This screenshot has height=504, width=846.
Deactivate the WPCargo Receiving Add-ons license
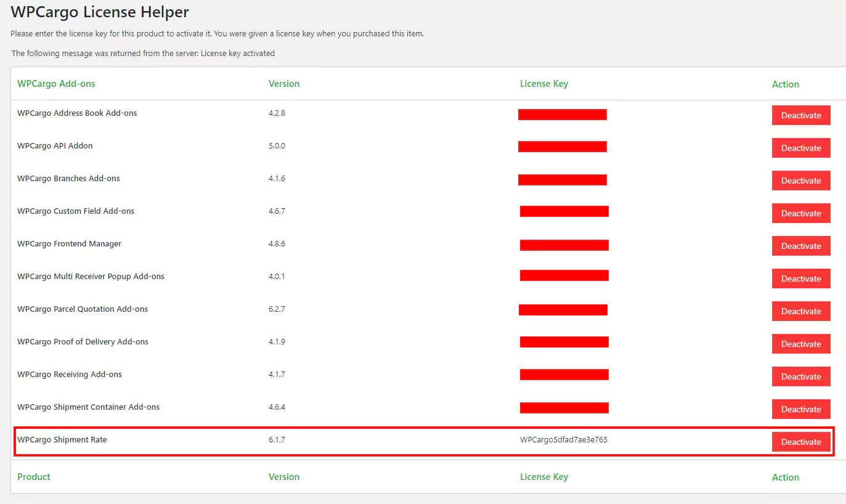tap(800, 376)
